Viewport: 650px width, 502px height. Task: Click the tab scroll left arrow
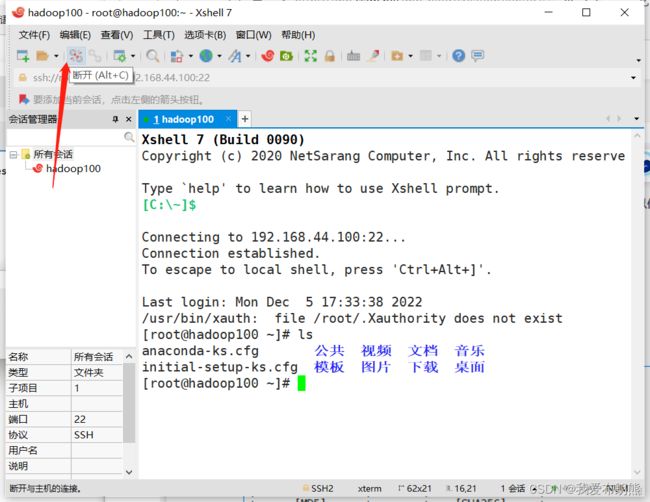608,119
